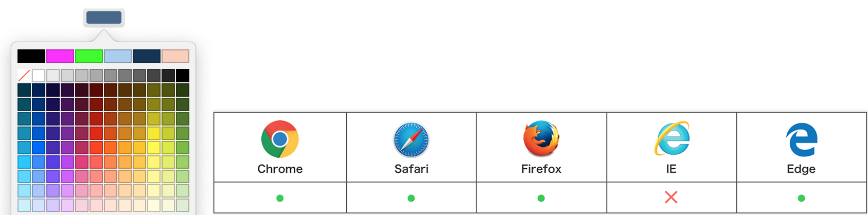The image size is (868, 215).
Task: Click the Edge browser icon
Action: [x=802, y=139]
